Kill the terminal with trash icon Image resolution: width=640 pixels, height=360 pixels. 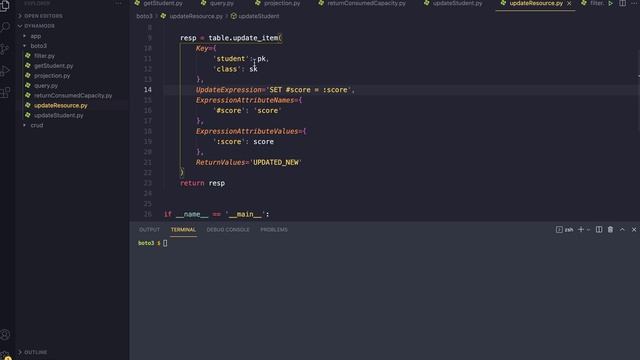(611, 230)
